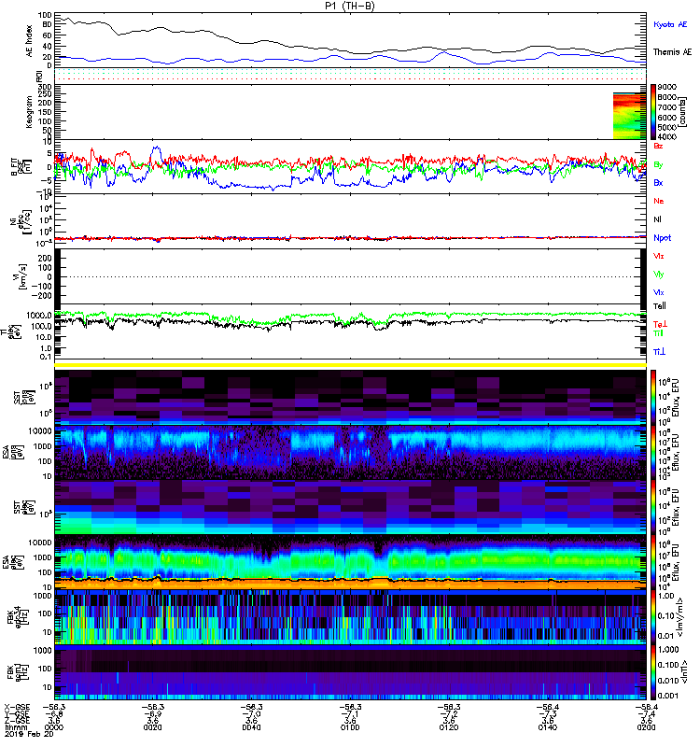
Task: Select the 0040 time tick label
Action: coord(251,727)
